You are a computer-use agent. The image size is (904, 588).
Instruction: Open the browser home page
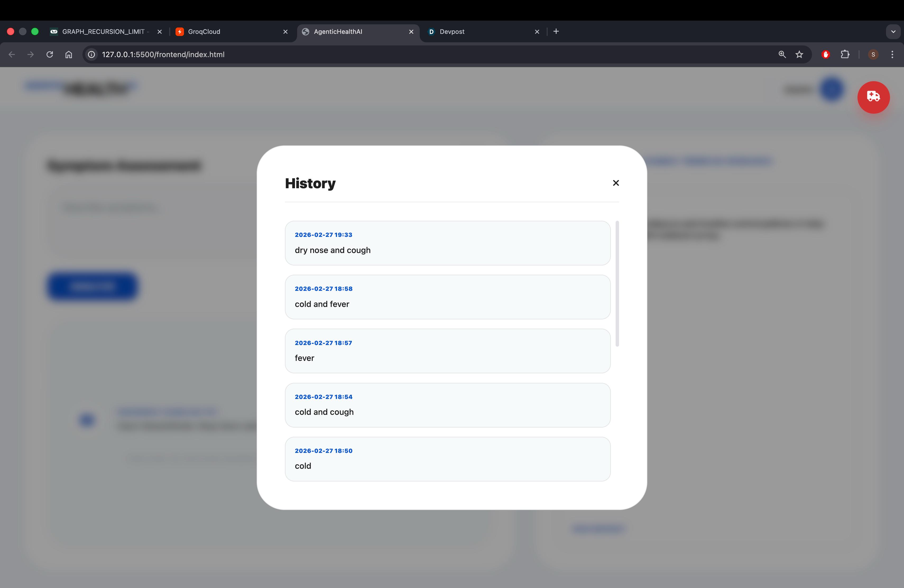[x=69, y=54]
